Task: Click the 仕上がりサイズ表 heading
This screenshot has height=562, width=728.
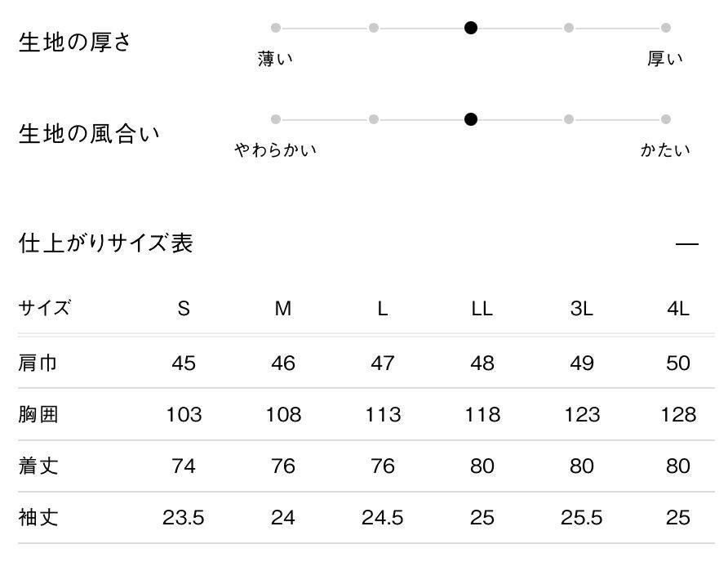Action: 106,243
